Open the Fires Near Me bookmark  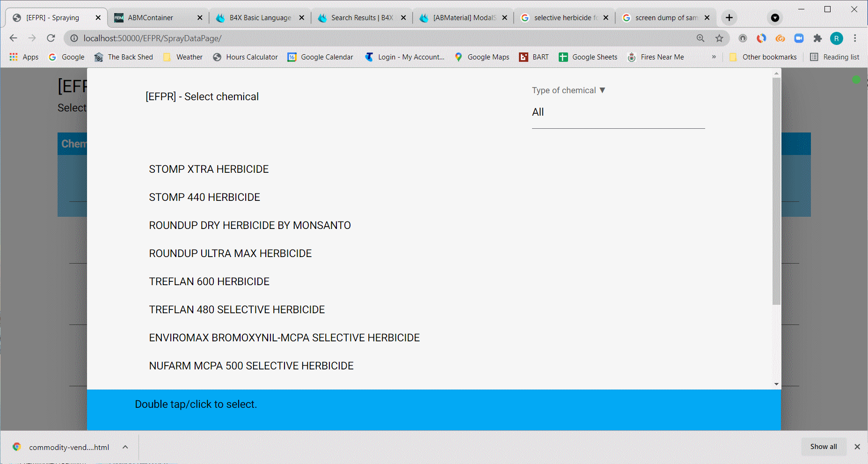(x=656, y=57)
